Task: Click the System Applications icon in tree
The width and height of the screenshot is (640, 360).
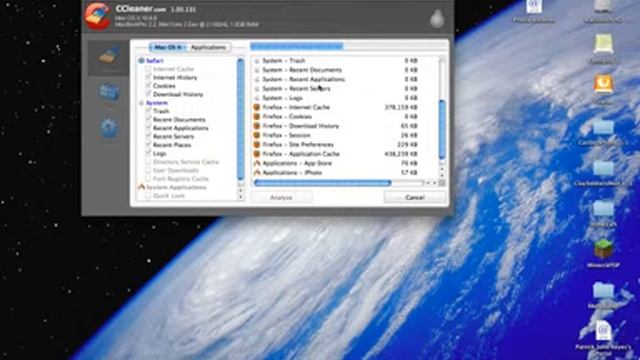Action: pos(141,187)
